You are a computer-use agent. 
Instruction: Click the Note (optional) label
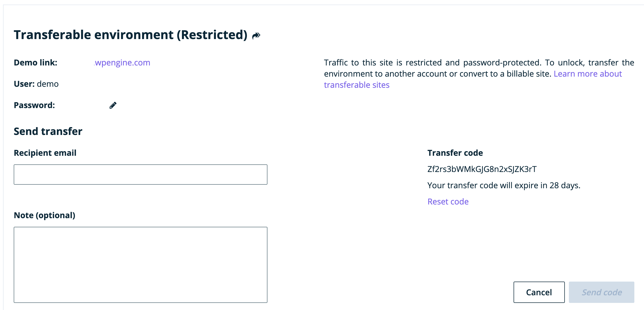point(44,215)
